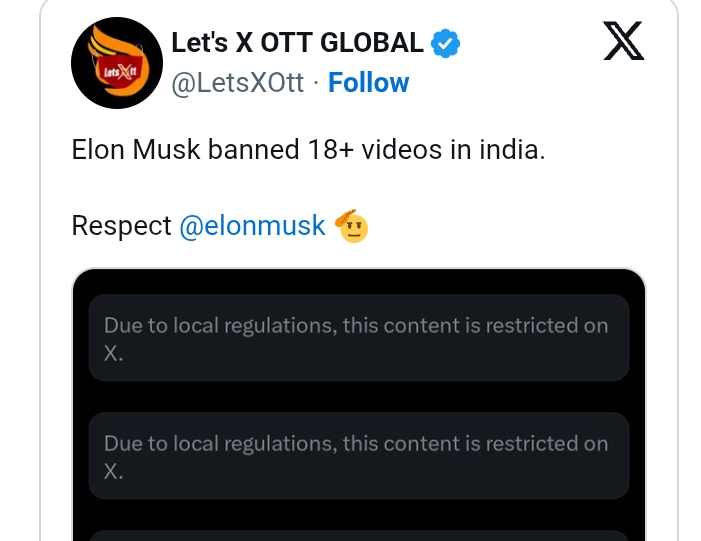Click the tweet text about banned videos
Viewport: 701px width, 541px height.
(x=309, y=150)
